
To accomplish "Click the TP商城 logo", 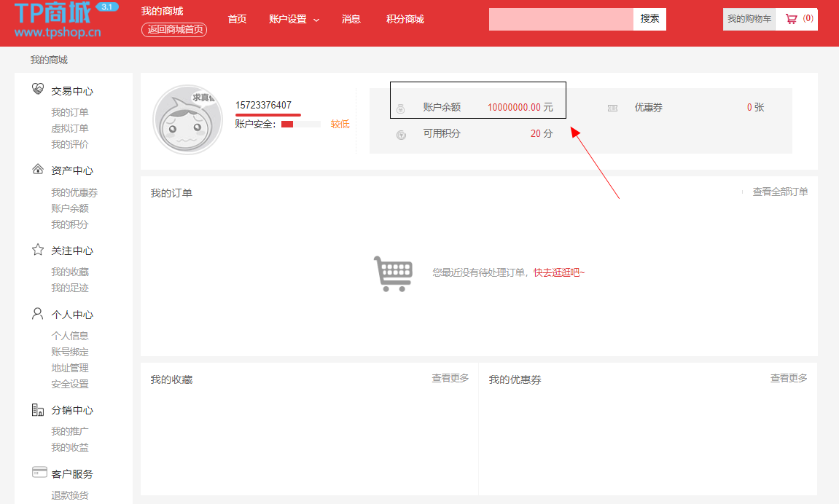I will click(x=57, y=20).
